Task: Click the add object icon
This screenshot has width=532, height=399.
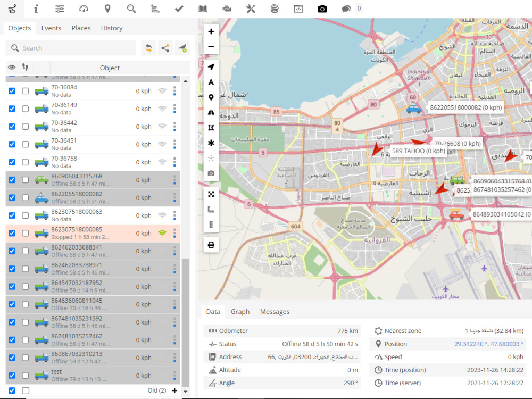Action: click(182, 48)
